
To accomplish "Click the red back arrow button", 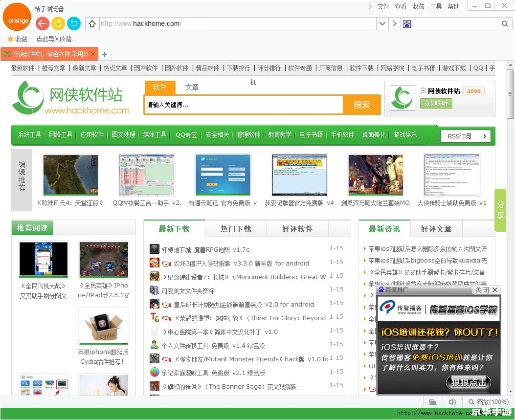I will click(x=43, y=23).
